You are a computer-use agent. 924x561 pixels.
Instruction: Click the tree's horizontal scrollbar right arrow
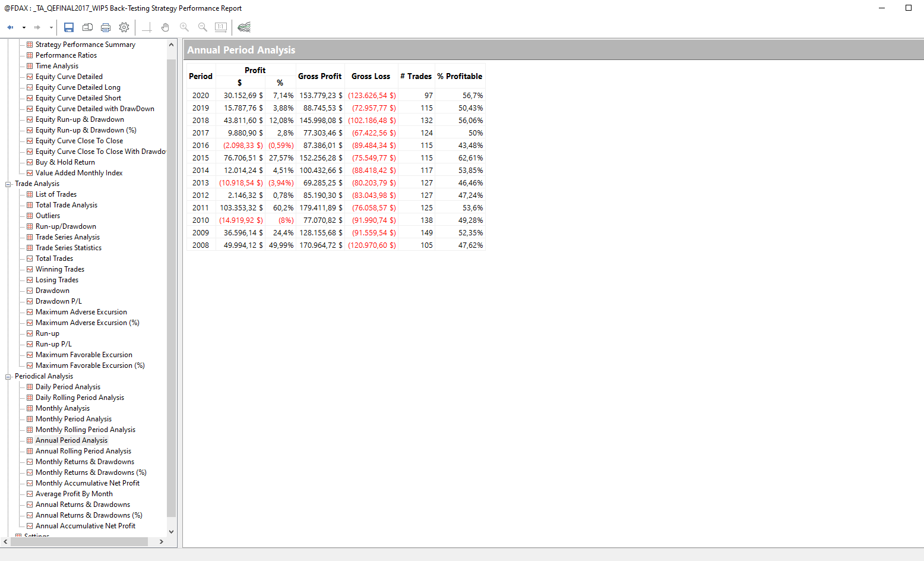click(x=161, y=541)
